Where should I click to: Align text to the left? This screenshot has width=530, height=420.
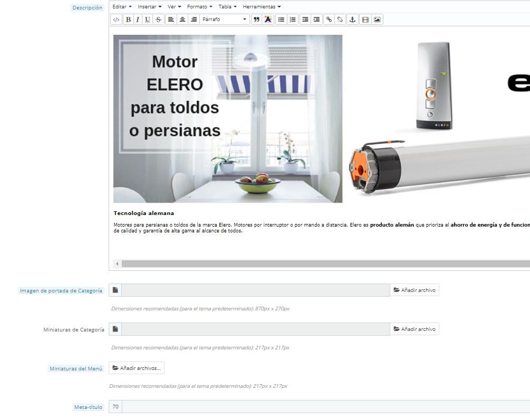tap(171, 19)
